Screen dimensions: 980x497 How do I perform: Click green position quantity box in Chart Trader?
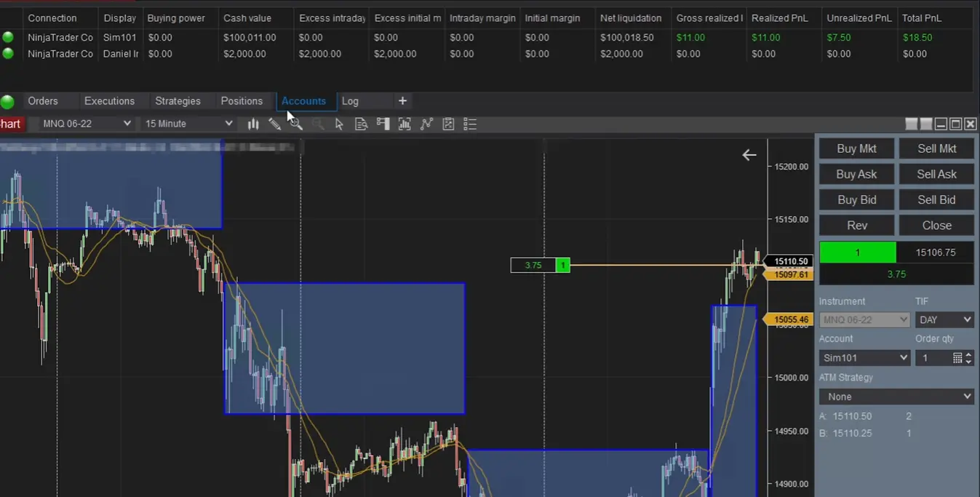coord(858,253)
